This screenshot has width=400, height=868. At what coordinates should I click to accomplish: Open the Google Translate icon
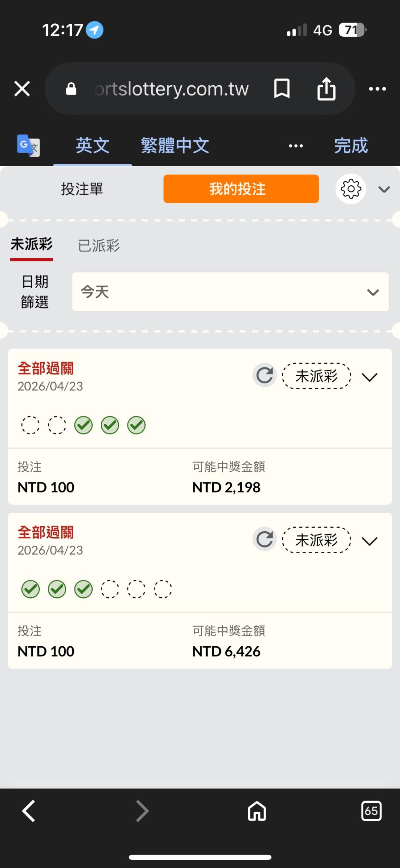click(28, 145)
